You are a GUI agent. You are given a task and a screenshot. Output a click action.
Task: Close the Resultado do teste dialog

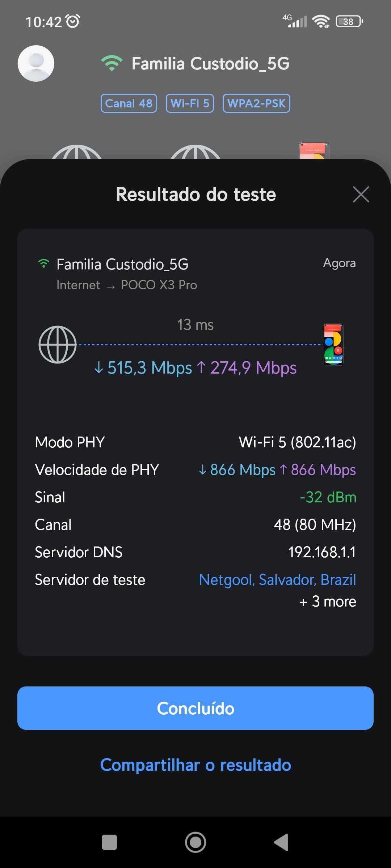[361, 195]
